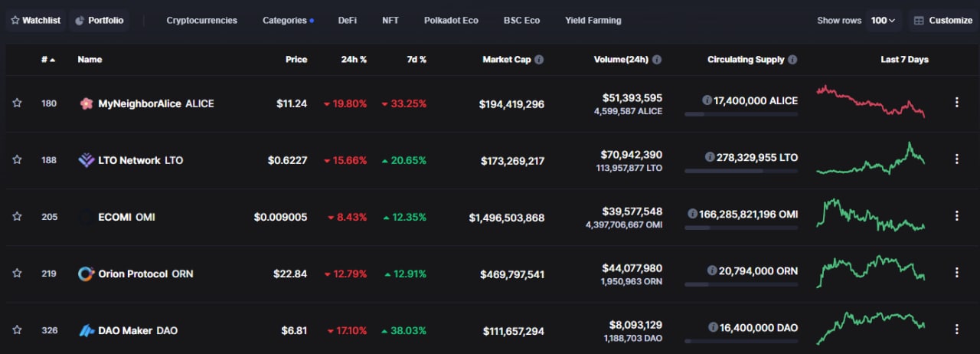
Task: Click the ALICE circulating supply progress bar
Action: pyautogui.click(x=740, y=114)
